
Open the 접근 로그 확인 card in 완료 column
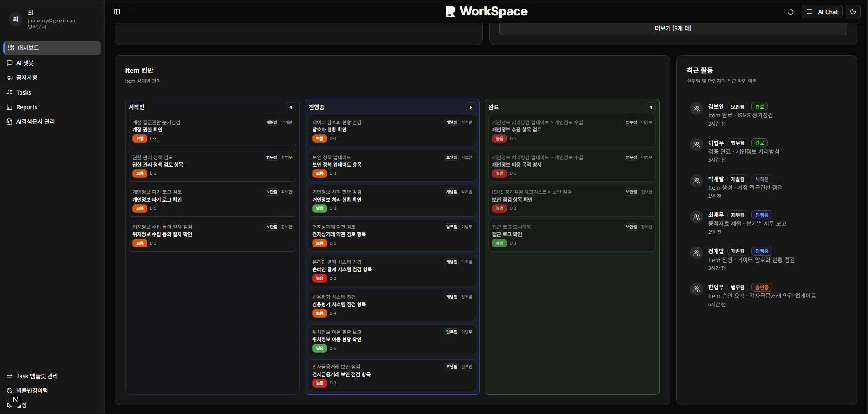[x=571, y=236]
